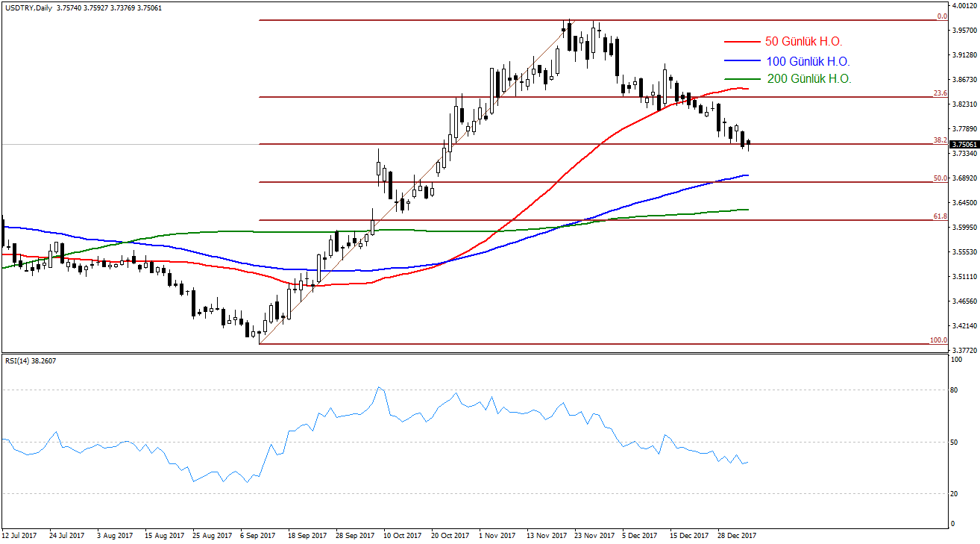Click the 28 Dec 2017 date label

[x=735, y=535]
